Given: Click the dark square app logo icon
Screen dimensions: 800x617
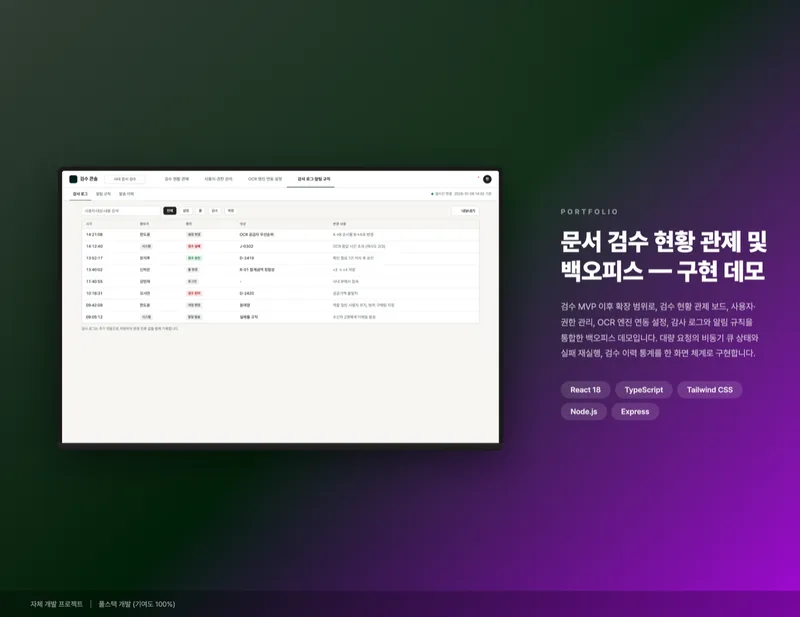Looking at the screenshot, I should [x=73, y=179].
